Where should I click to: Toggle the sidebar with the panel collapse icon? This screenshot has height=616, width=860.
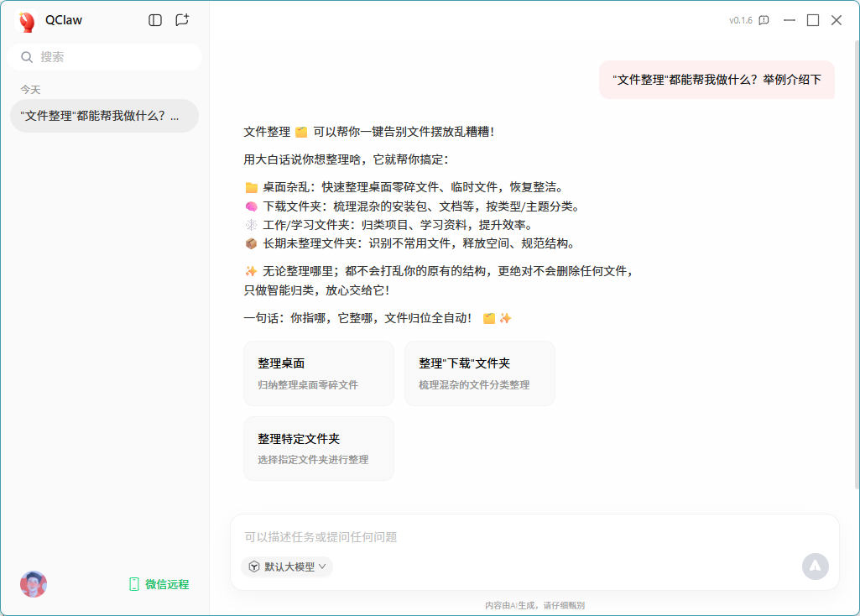click(154, 20)
